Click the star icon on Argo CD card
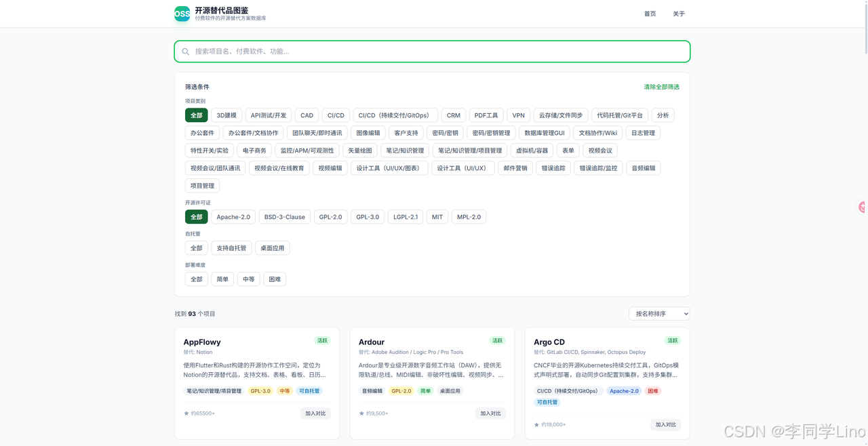868x446 pixels. pyautogui.click(x=537, y=424)
